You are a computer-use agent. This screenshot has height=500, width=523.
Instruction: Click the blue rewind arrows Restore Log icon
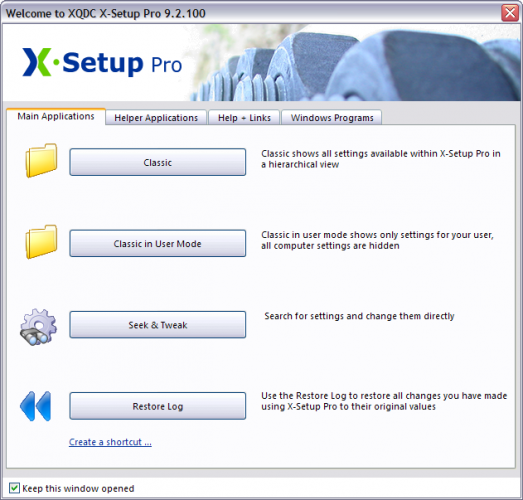pyautogui.click(x=35, y=406)
